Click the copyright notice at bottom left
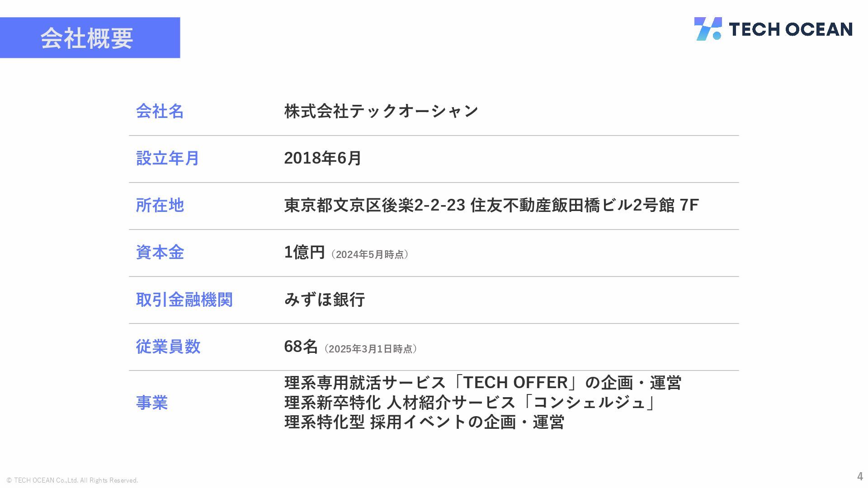 point(72,480)
